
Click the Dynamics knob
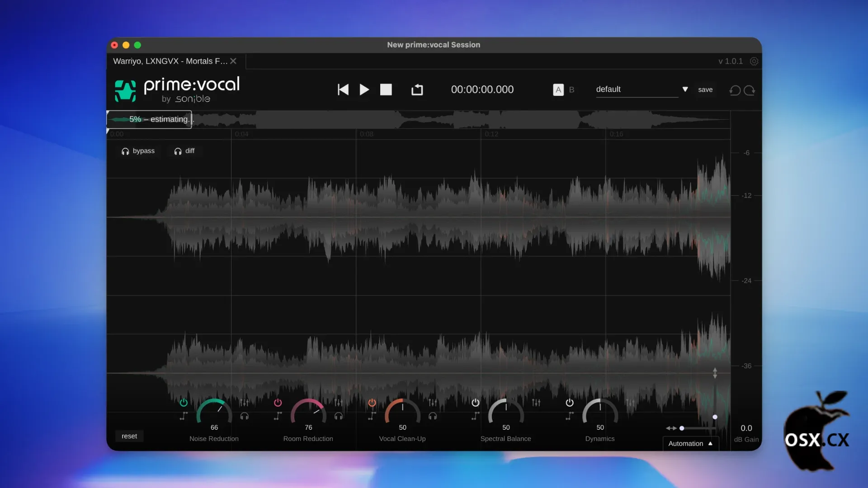(x=600, y=412)
